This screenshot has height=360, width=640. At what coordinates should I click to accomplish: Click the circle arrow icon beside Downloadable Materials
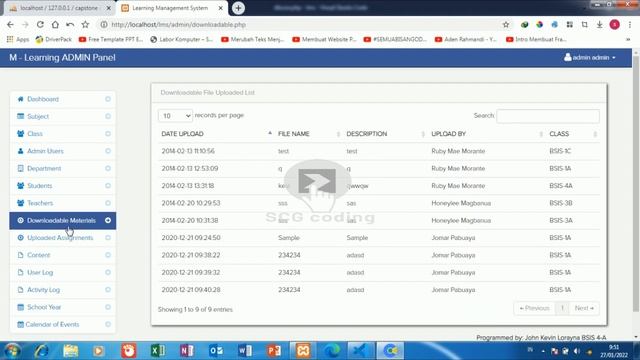point(108,220)
